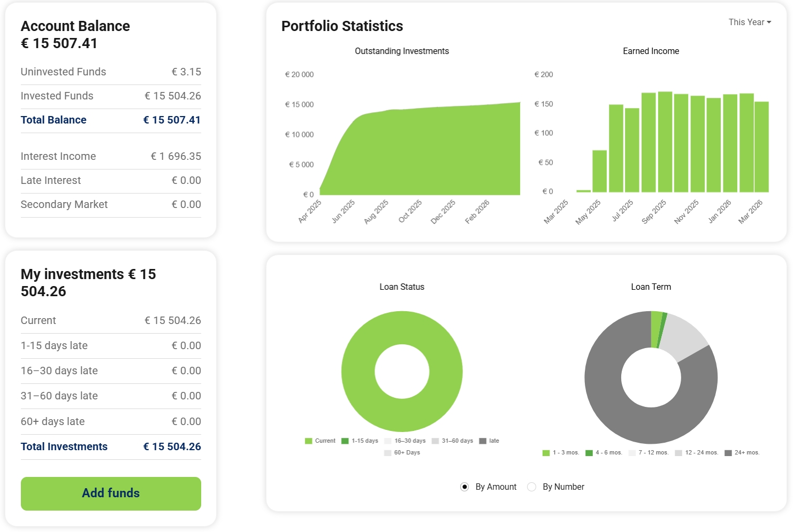Image resolution: width=793 pixels, height=532 pixels.
Task: Click the shortest bar in Earned Income chart
Action: click(x=583, y=191)
